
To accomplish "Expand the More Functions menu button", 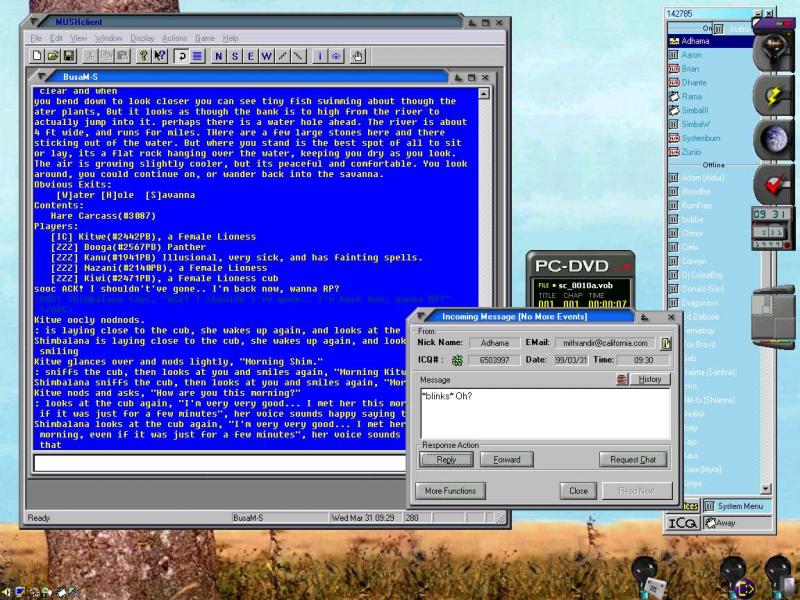I will click(x=450, y=491).
